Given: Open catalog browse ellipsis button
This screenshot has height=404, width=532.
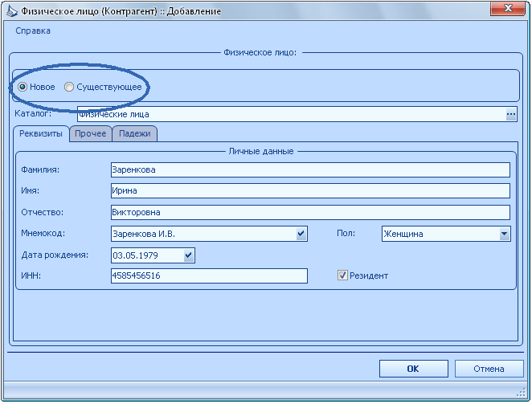Looking at the screenshot, I should click(x=510, y=114).
